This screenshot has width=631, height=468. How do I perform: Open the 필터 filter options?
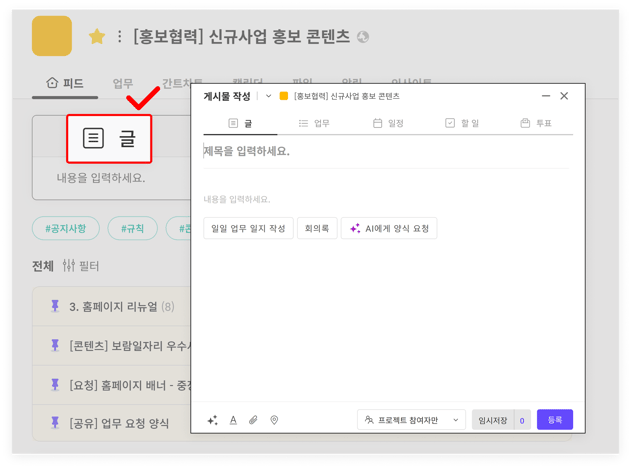tap(80, 266)
